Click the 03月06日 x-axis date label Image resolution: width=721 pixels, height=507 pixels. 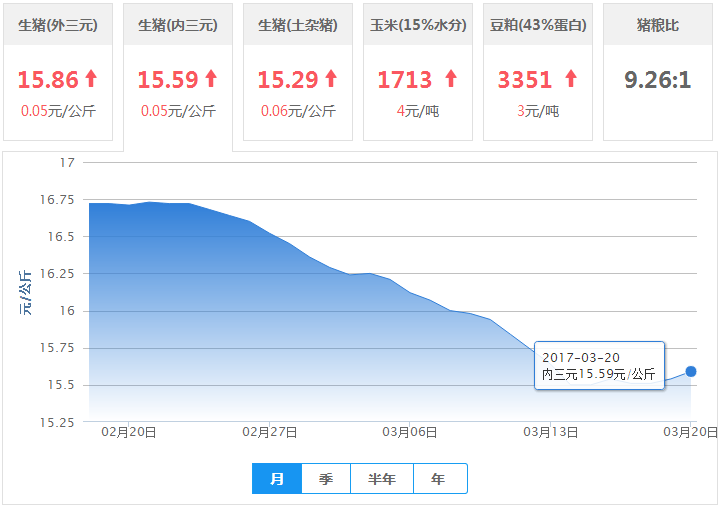tap(410, 433)
